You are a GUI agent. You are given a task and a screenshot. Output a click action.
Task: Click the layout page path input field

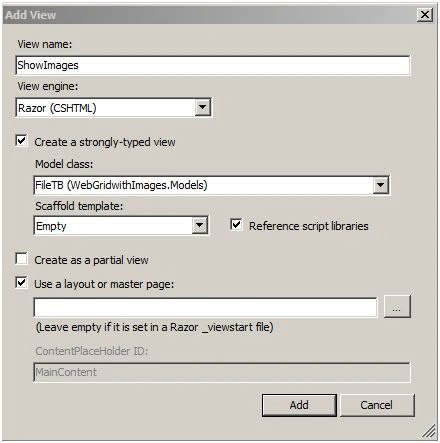206,307
